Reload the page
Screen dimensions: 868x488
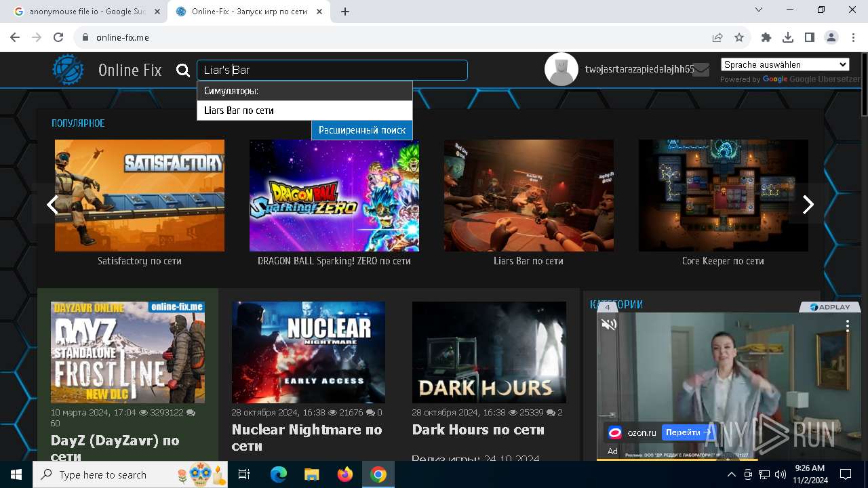tap(58, 38)
